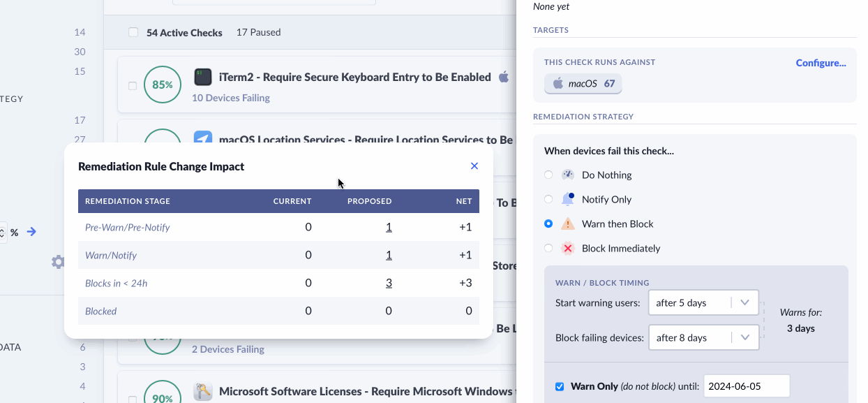Click the Warn Only until date field
This screenshot has width=868, height=403.
(x=747, y=386)
